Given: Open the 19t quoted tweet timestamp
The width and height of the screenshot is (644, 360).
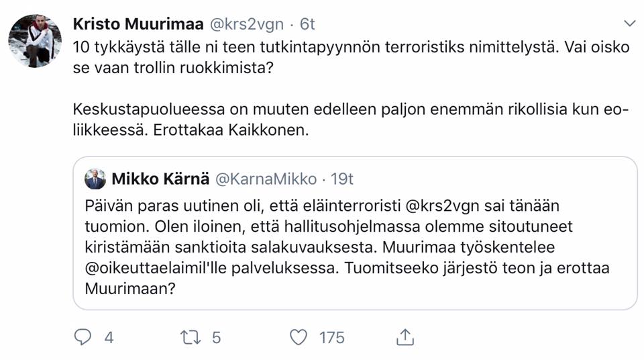Looking at the screenshot, I should coord(342,179).
